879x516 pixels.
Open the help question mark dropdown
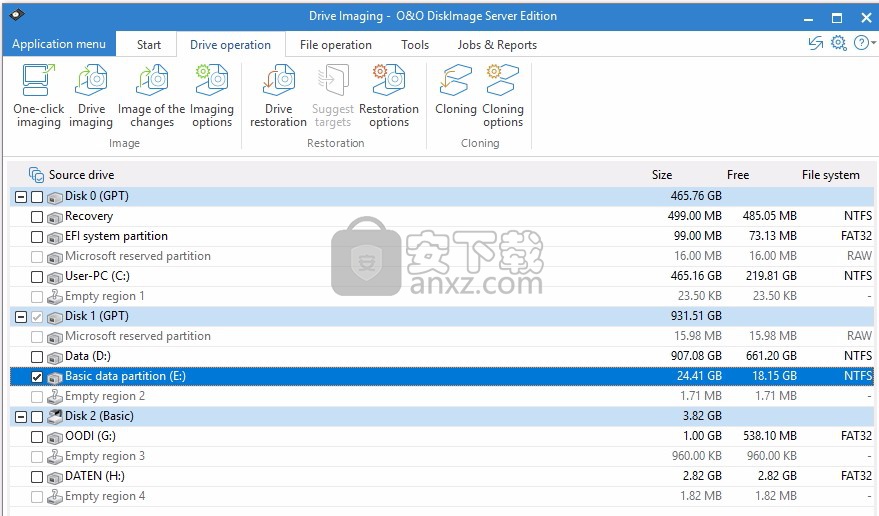coord(864,43)
